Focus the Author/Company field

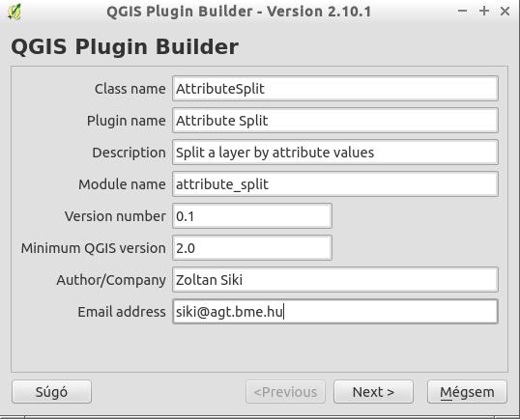pos(335,280)
